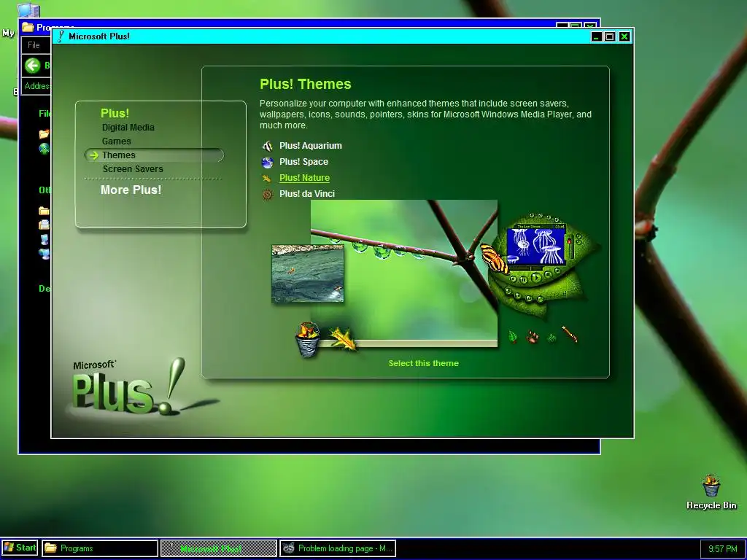
Task: Click the Plus! Themes heading text
Action: tap(306, 85)
